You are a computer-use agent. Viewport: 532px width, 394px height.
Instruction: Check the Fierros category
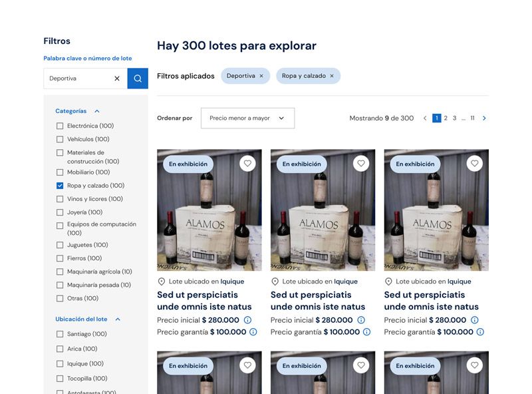[60, 258]
